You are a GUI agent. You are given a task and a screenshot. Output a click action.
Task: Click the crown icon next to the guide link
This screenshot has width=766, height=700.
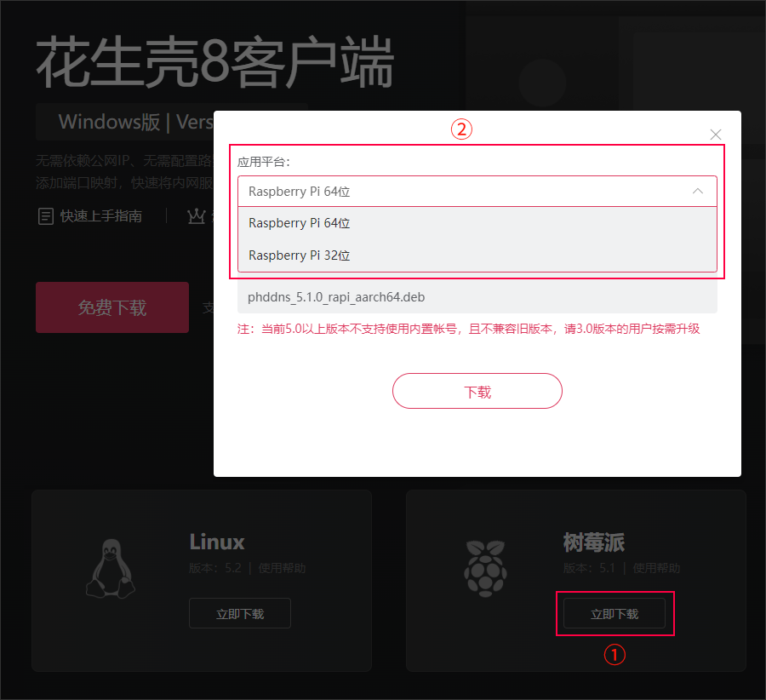coord(197,216)
